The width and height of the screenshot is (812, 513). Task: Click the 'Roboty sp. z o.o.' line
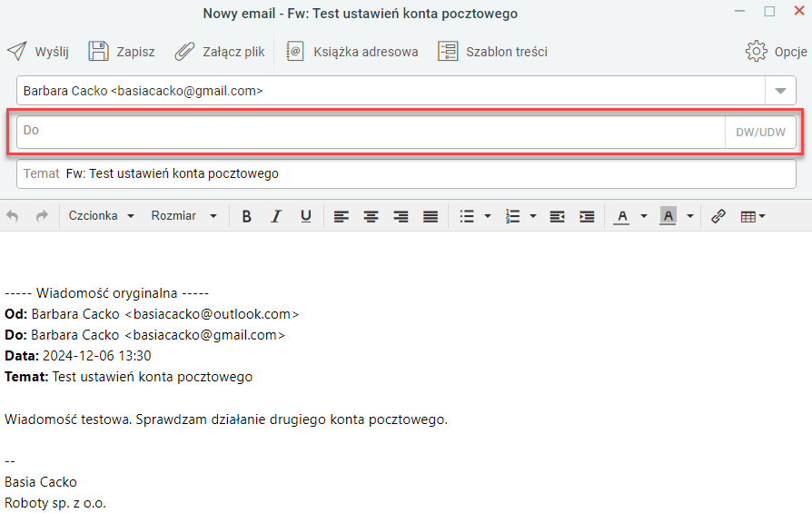coord(55,503)
